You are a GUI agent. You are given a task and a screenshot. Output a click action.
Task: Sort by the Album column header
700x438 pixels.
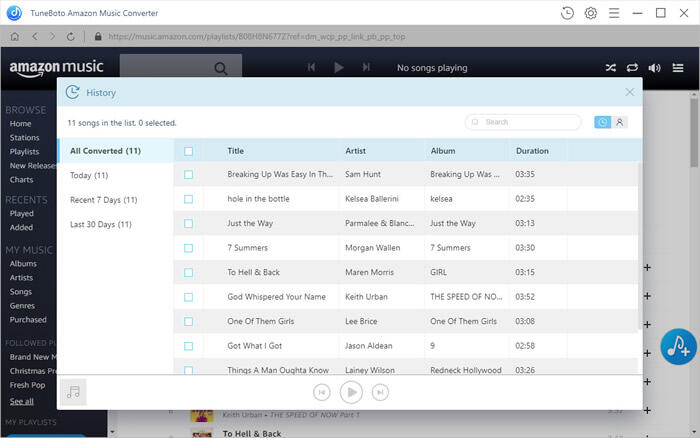[x=443, y=151]
